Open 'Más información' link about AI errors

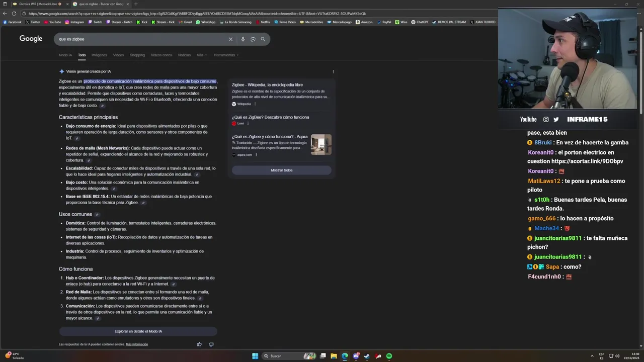click(x=137, y=344)
